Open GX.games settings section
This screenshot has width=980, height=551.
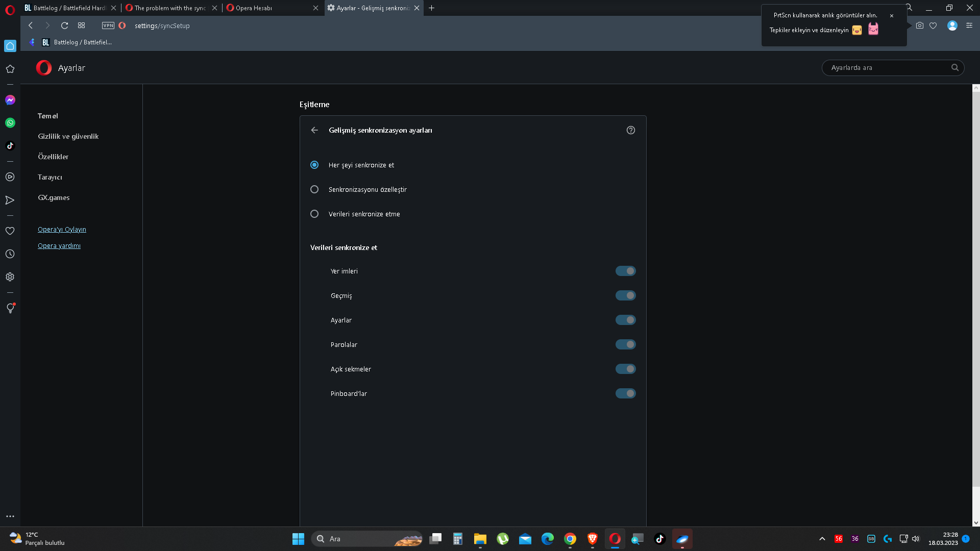tap(54, 197)
